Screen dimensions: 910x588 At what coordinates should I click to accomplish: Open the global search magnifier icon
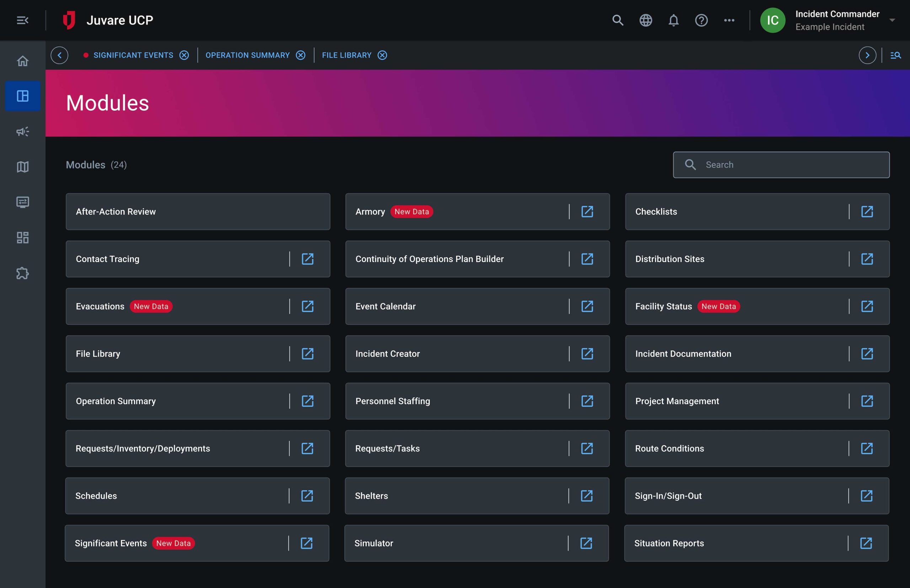(x=618, y=20)
